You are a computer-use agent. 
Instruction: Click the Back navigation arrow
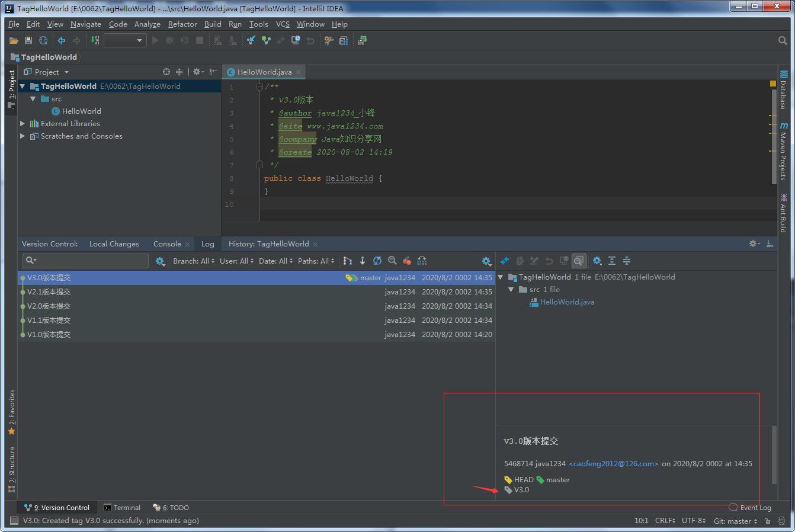pos(62,40)
